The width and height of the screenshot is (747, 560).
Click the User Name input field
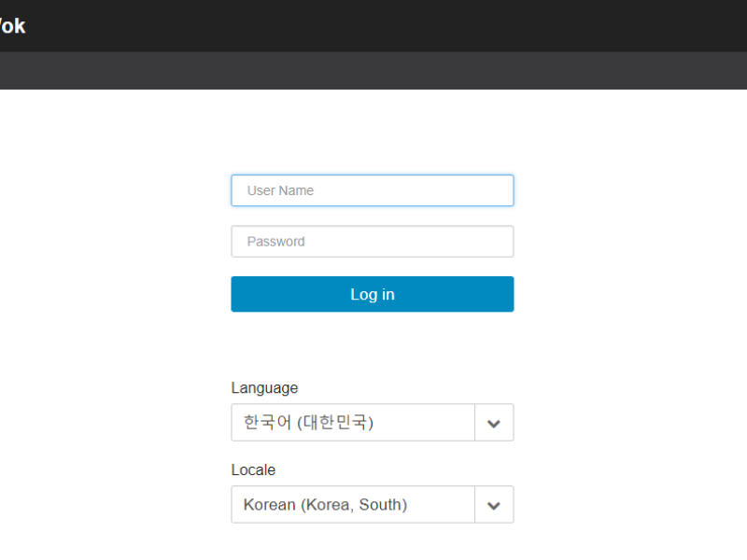pos(372,190)
